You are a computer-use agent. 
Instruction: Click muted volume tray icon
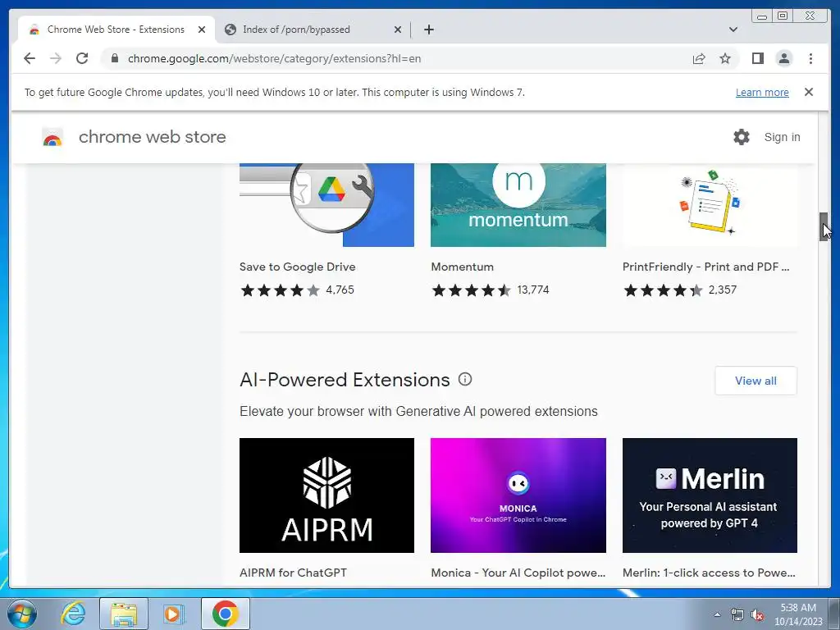757,614
